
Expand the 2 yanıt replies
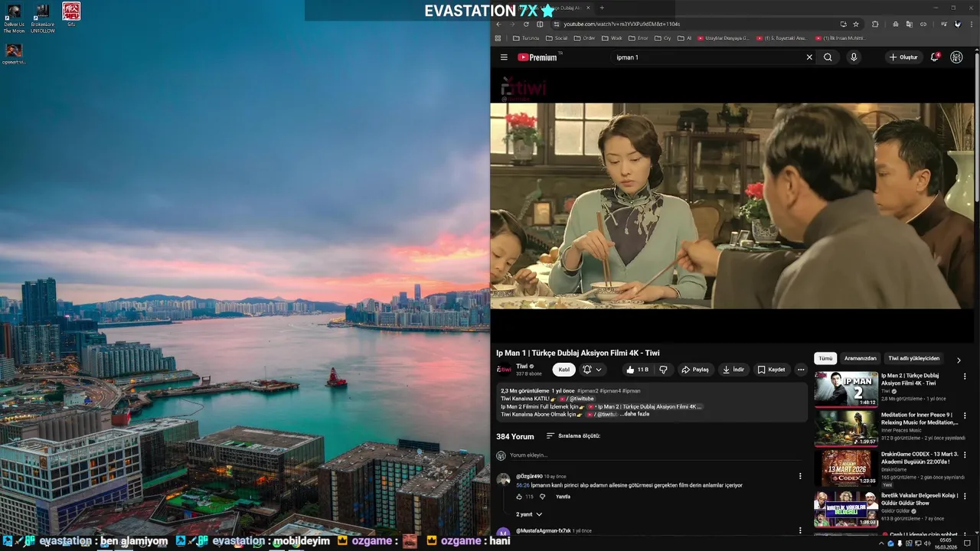[528, 514]
